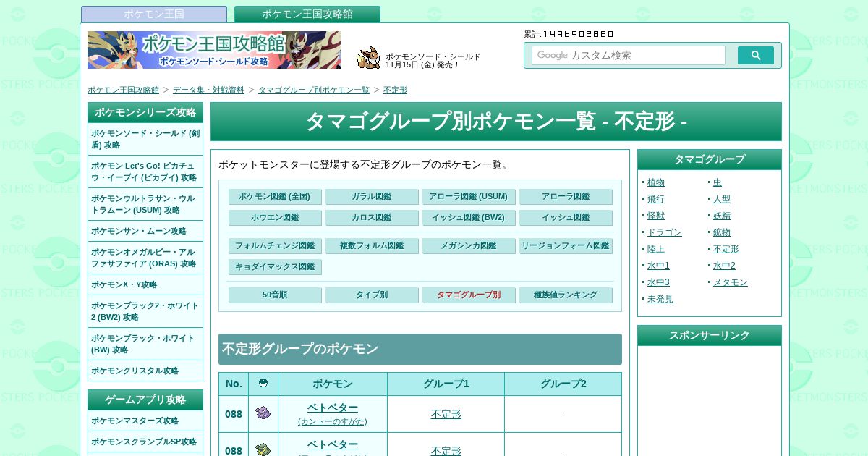Viewport: 868px width, 456px height.
Task: Open 陸上 egg group link
Action: 656,249
